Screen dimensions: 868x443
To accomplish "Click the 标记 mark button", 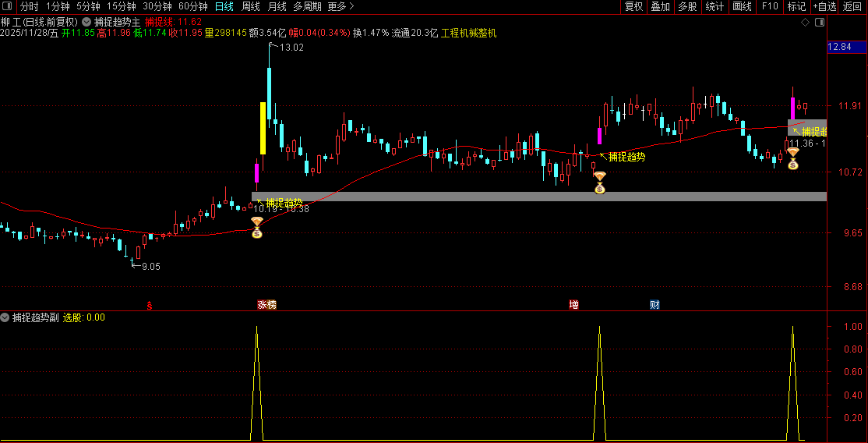I will tap(796, 7).
